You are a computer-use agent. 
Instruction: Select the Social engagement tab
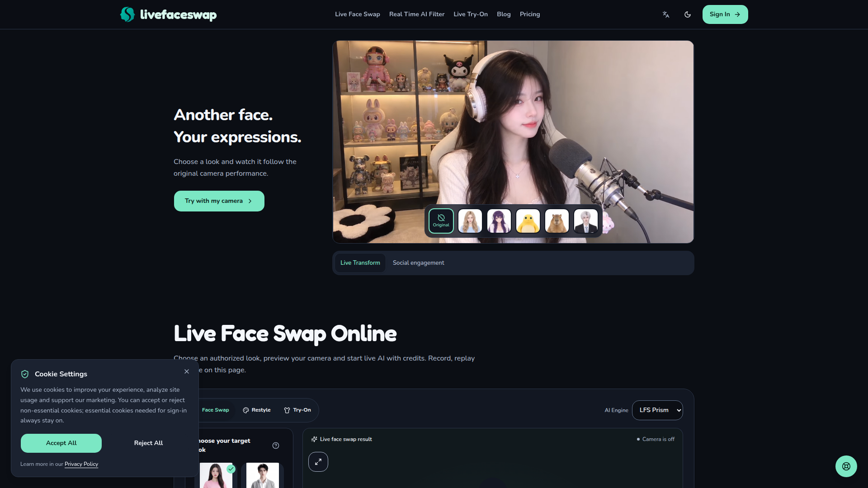coord(419,263)
